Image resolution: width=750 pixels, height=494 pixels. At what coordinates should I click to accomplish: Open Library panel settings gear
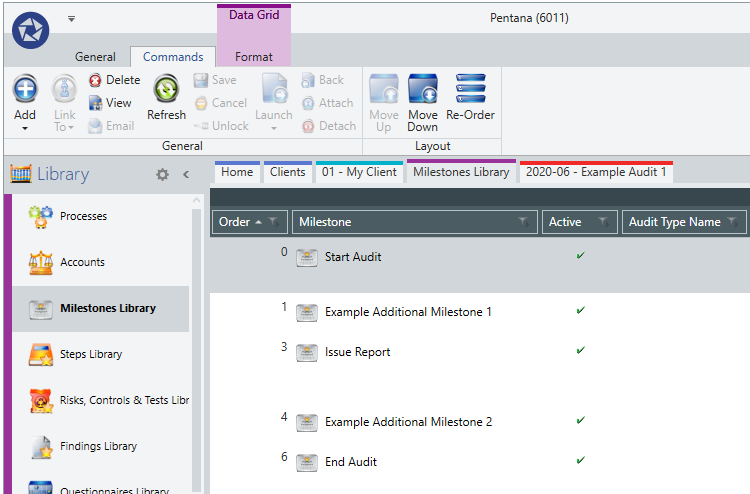pos(163,175)
